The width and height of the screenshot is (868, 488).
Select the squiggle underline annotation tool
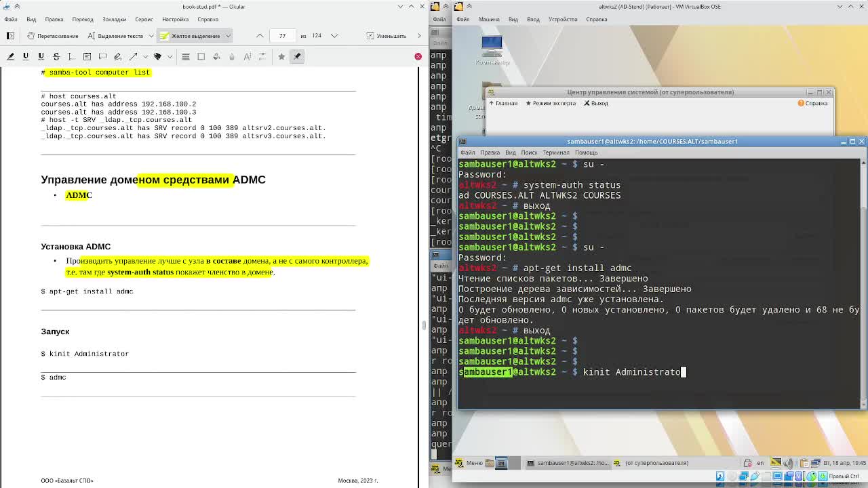[x=41, y=56]
